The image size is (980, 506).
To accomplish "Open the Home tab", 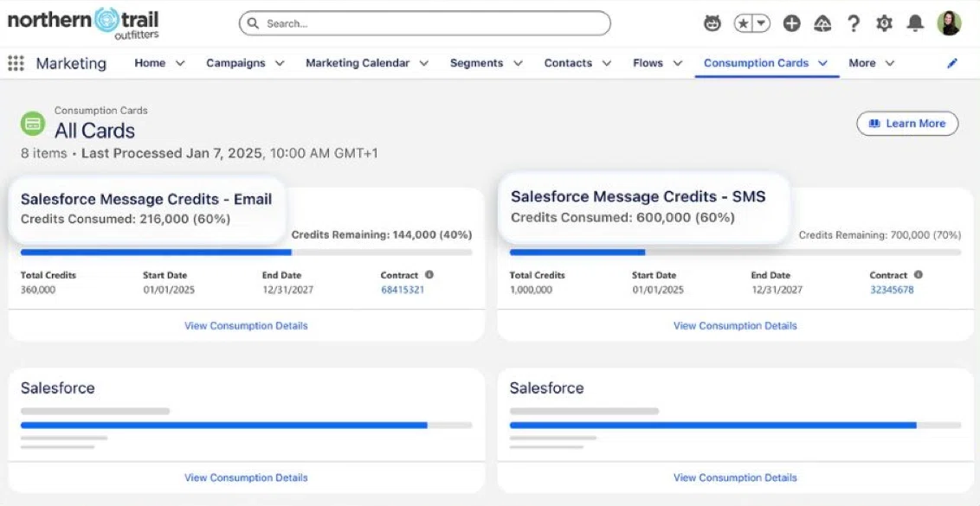I will point(150,63).
